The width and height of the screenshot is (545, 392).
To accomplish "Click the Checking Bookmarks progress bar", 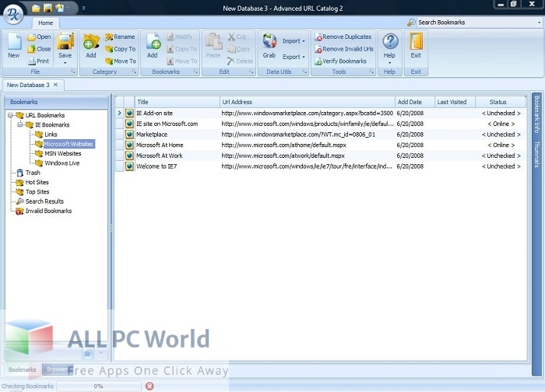I will [99, 386].
